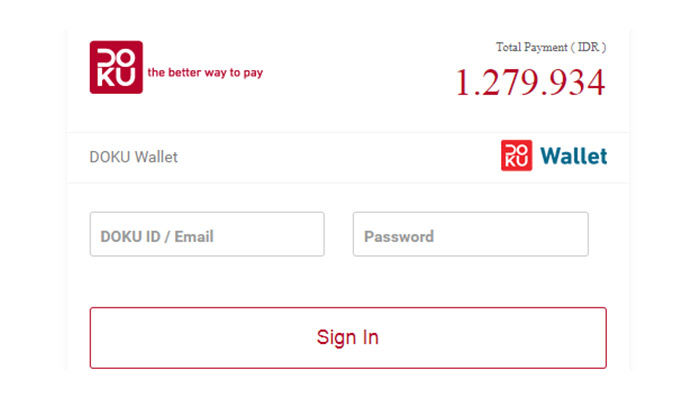Focus the DOKU ID / Email field
This screenshot has width=700, height=400.
point(207,234)
